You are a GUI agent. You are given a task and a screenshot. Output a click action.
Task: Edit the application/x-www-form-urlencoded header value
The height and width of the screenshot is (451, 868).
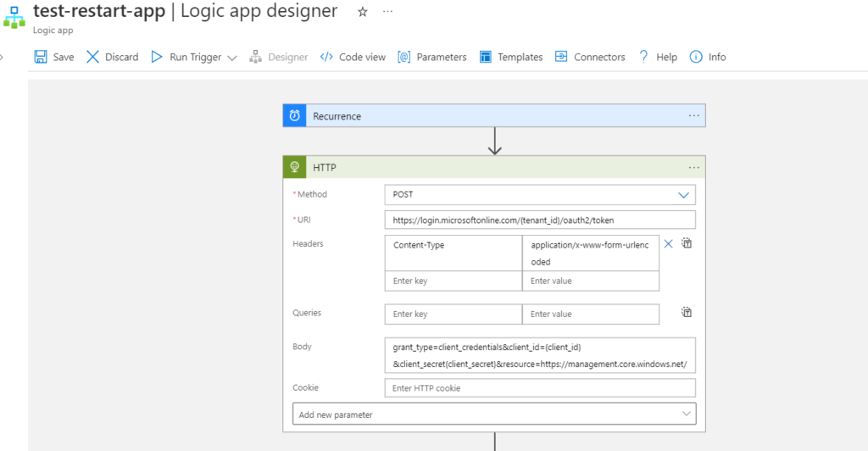[591, 253]
